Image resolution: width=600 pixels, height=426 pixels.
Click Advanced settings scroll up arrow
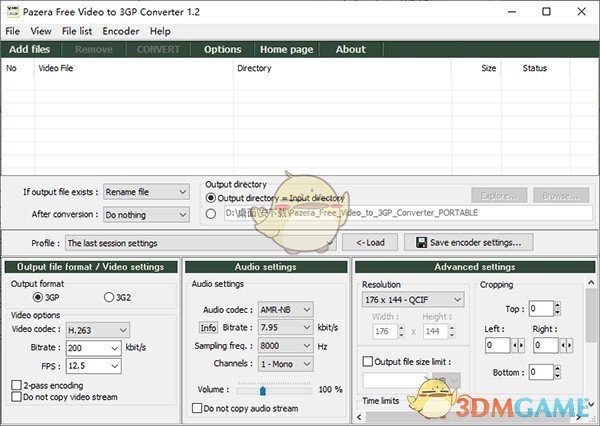pyautogui.click(x=591, y=283)
